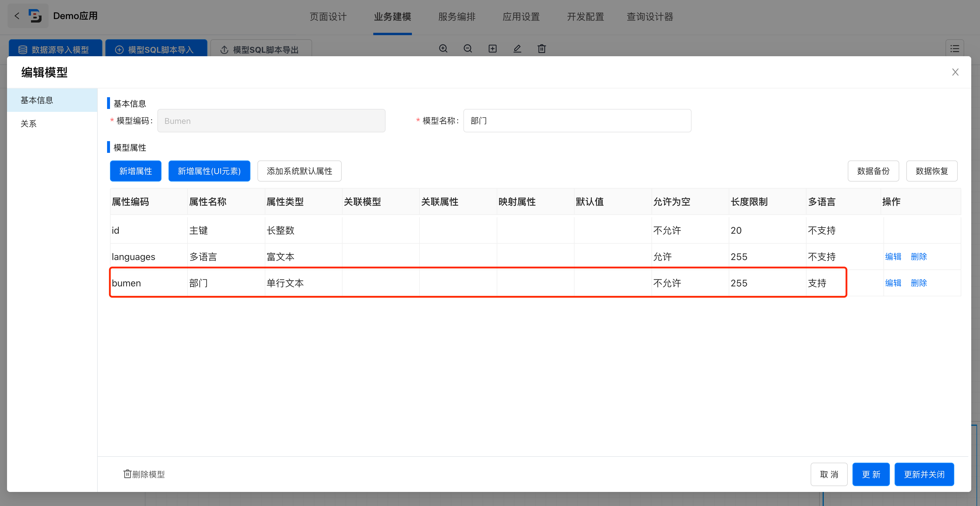Click the 更新 button

coord(871,474)
